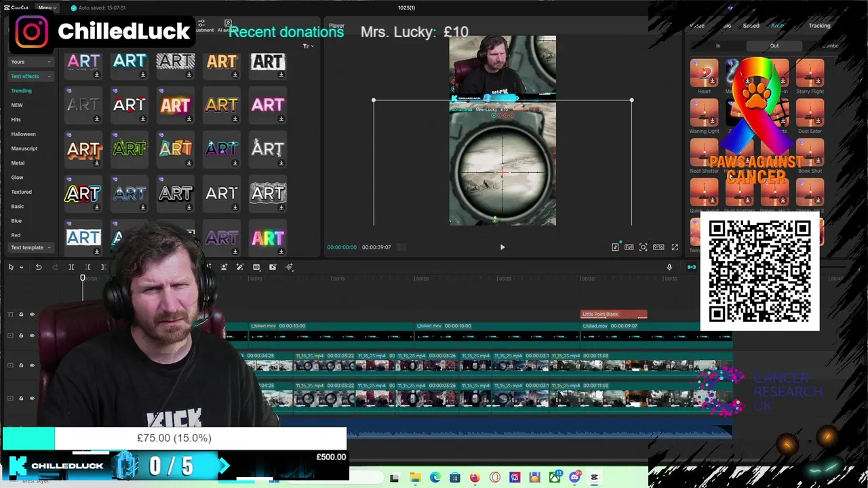Click the 00:00:00:00 current timecode
The image size is (868, 488).
pos(342,247)
